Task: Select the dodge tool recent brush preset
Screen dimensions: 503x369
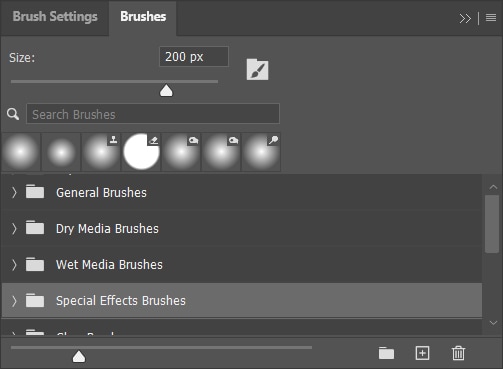Action: (261, 152)
